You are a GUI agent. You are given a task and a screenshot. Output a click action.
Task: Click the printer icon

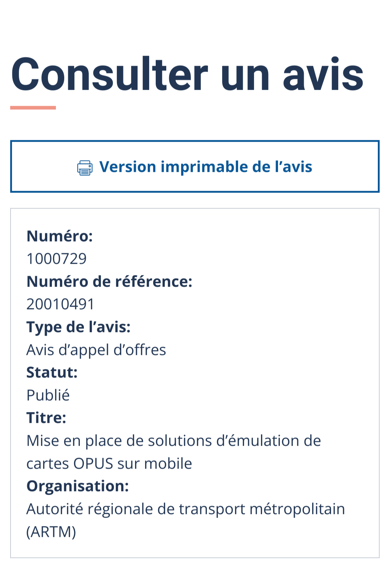pos(85,168)
